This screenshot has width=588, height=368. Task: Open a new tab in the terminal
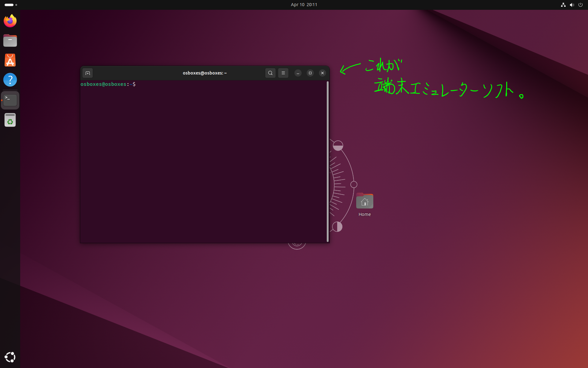coord(88,73)
